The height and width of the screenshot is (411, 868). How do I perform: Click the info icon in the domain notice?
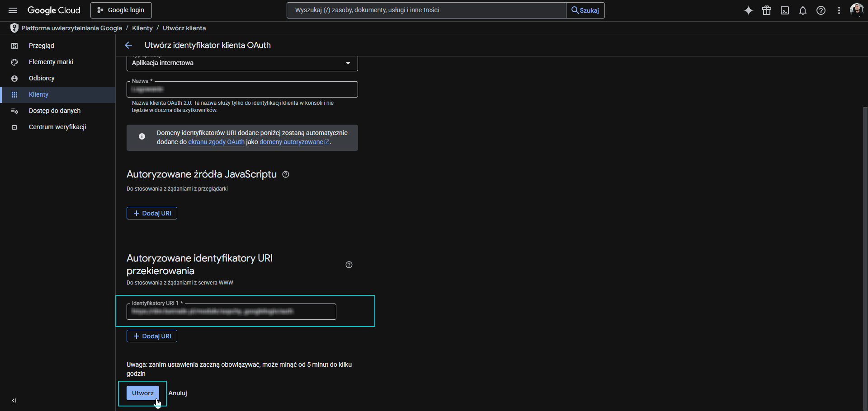(x=142, y=136)
